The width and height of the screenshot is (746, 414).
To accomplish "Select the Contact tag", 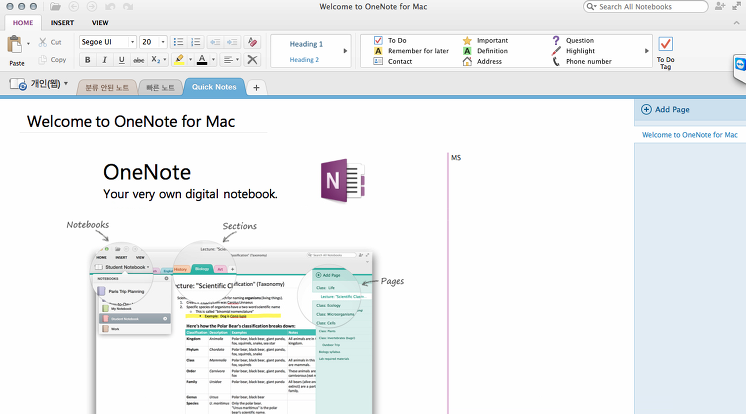I will 393,61.
